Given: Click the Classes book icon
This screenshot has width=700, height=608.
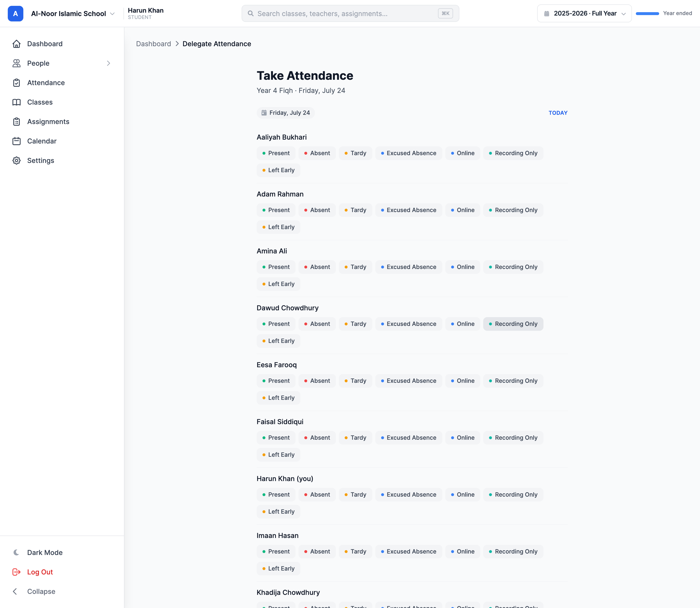Looking at the screenshot, I should 17,102.
